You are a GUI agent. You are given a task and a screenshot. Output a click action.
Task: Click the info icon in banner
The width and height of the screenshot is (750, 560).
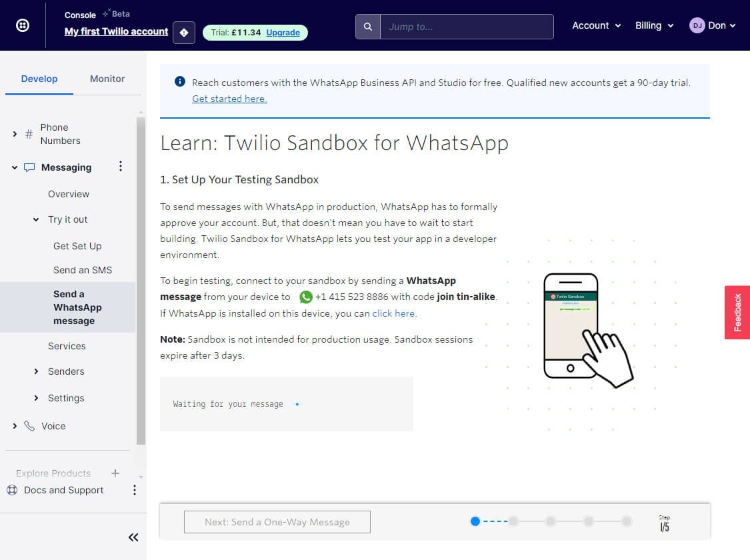pos(180,81)
